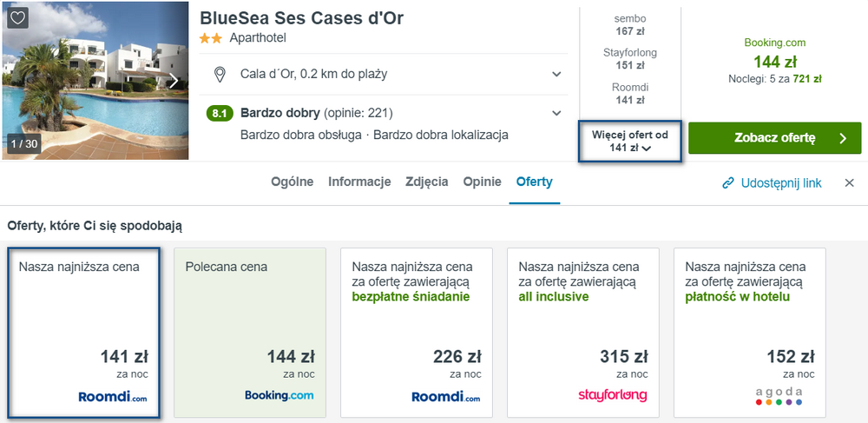Click the agoda logo in offer card

(x=779, y=396)
